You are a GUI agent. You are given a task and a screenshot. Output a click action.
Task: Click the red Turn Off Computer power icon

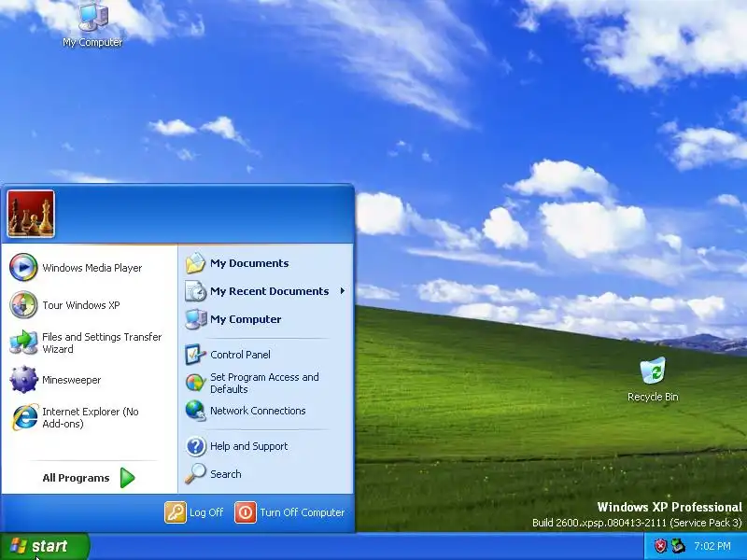246,512
